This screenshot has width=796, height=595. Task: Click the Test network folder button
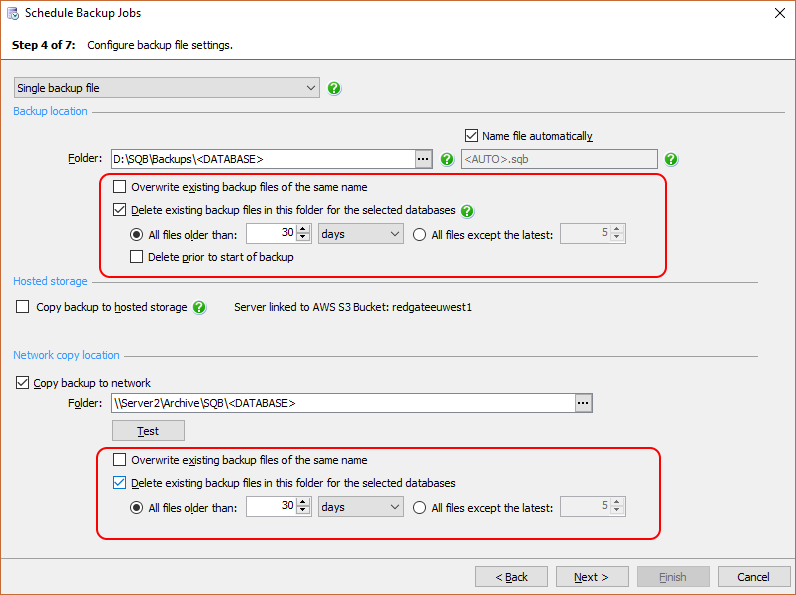click(148, 431)
